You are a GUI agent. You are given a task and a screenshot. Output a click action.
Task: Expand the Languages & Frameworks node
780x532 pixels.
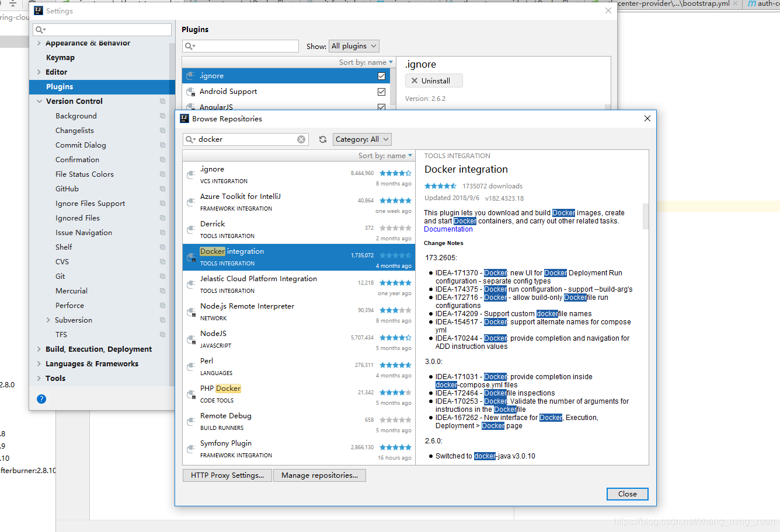pyautogui.click(x=39, y=364)
